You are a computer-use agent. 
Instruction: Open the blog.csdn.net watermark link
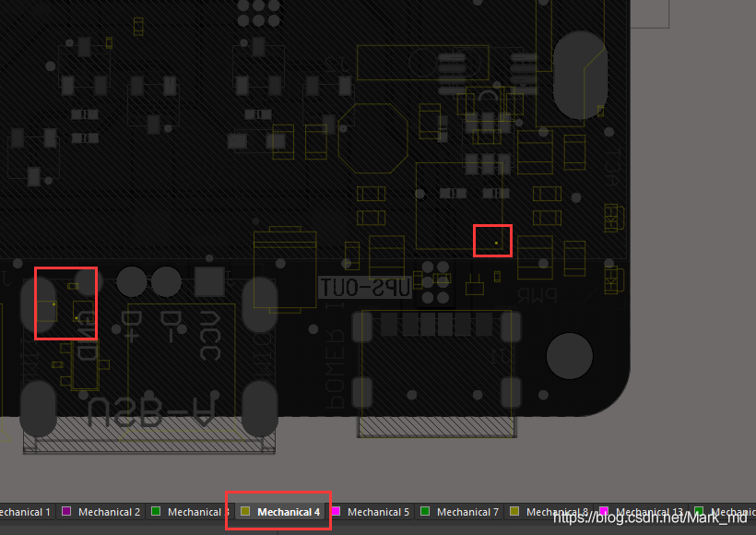[x=642, y=518]
